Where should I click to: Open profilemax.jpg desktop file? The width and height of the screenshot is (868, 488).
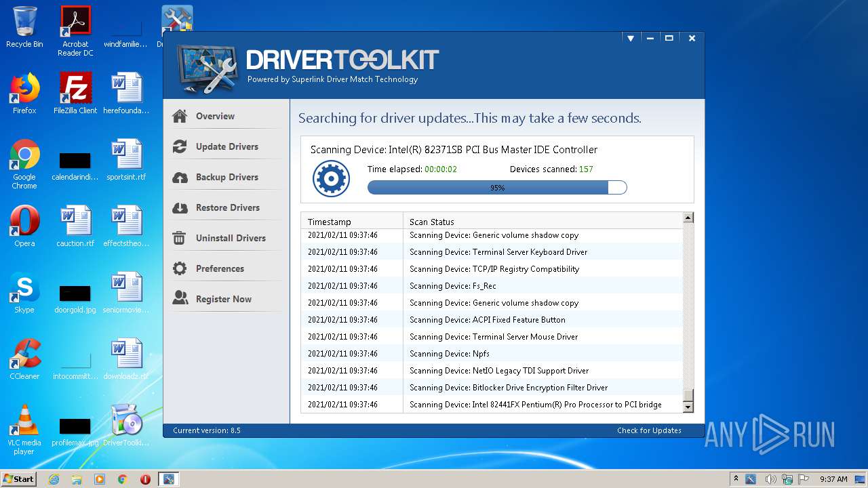75,432
